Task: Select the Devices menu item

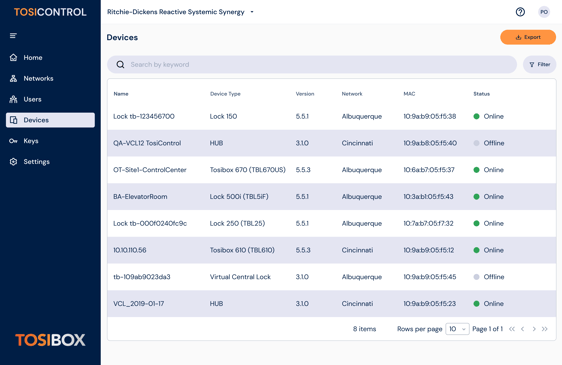Action: 50,120
